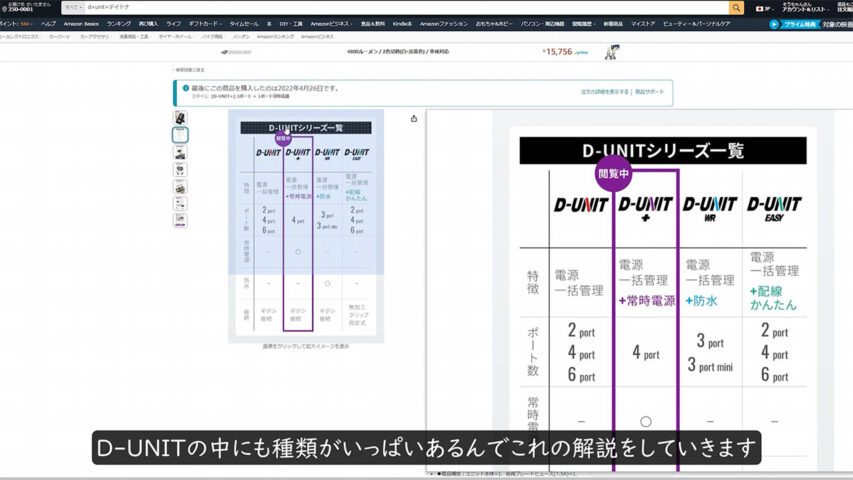The image size is (853, 480).
Task: Click the 検索結果に戻る link
Action: click(190, 70)
